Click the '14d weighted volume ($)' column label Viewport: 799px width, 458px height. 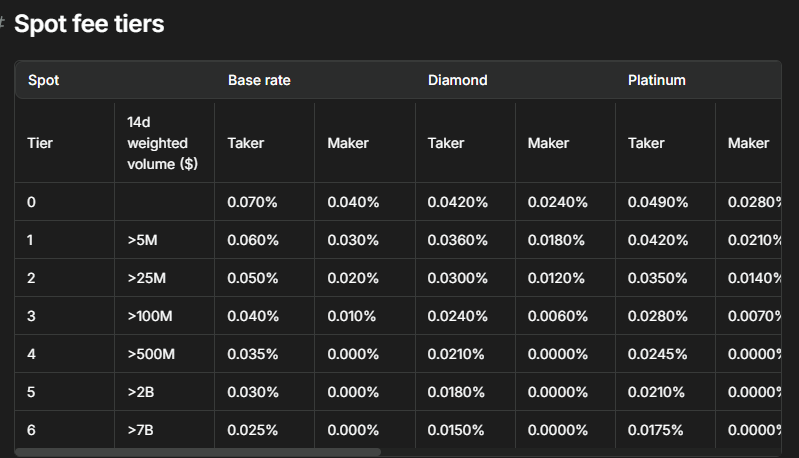tap(163, 143)
